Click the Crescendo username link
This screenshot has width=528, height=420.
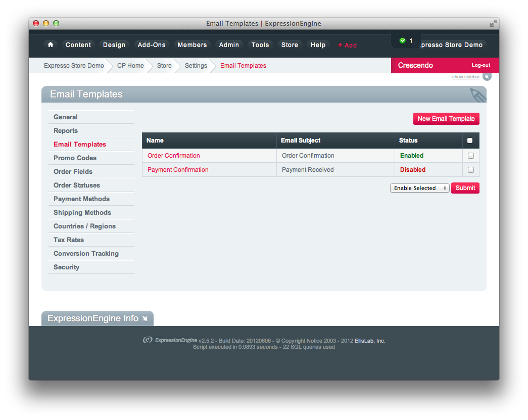[x=415, y=65]
